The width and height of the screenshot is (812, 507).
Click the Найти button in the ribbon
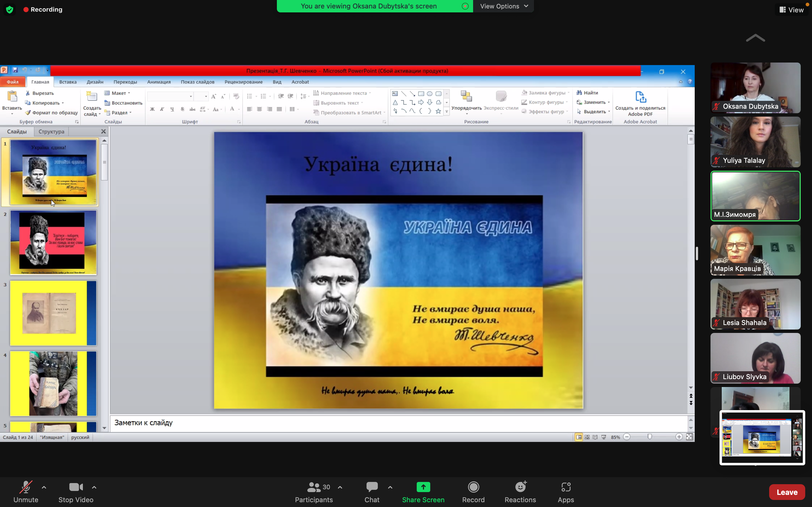point(587,93)
